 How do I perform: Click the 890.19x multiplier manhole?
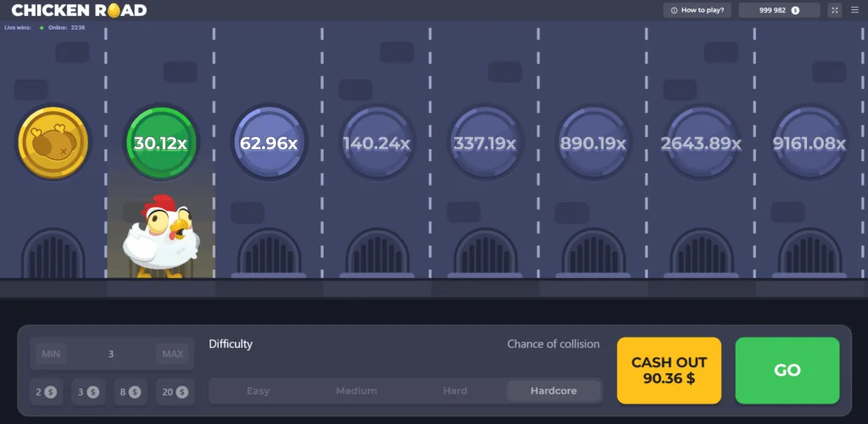click(593, 142)
